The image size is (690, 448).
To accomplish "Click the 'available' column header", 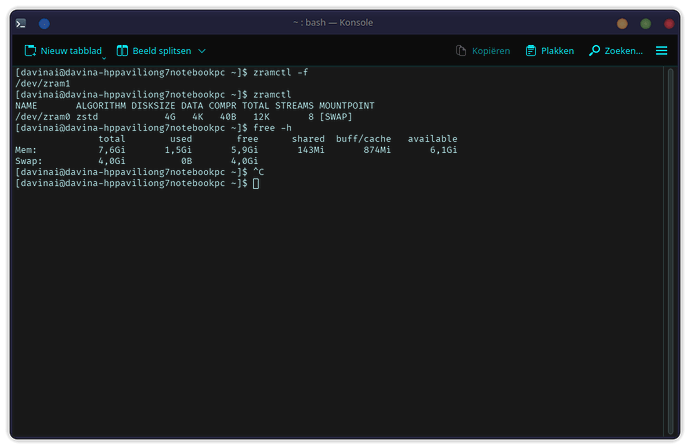I will (433, 139).
